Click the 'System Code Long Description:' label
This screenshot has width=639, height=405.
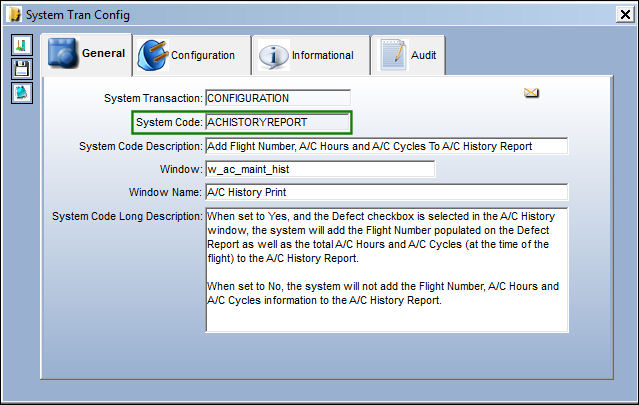[127, 216]
